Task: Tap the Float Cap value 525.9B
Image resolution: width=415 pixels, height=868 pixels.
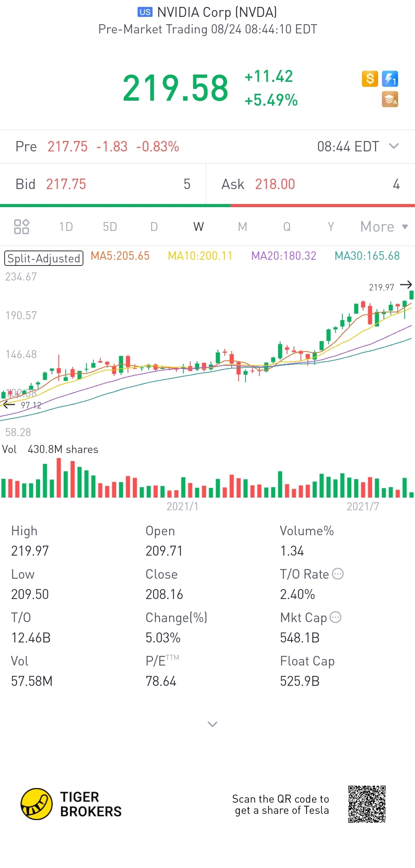Action: pos(300,681)
